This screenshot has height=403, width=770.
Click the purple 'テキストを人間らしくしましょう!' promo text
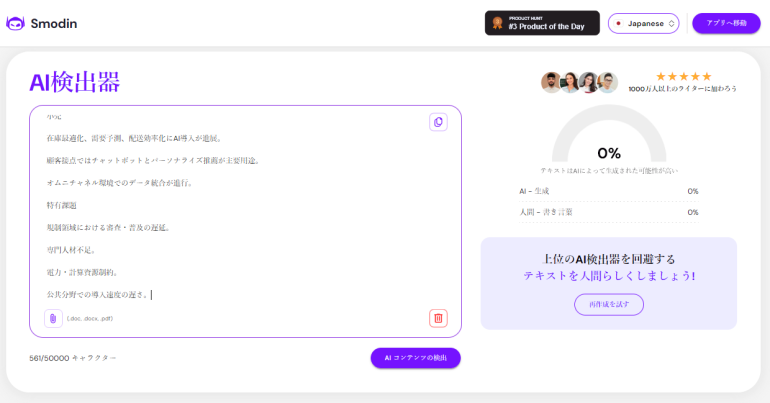click(x=609, y=276)
